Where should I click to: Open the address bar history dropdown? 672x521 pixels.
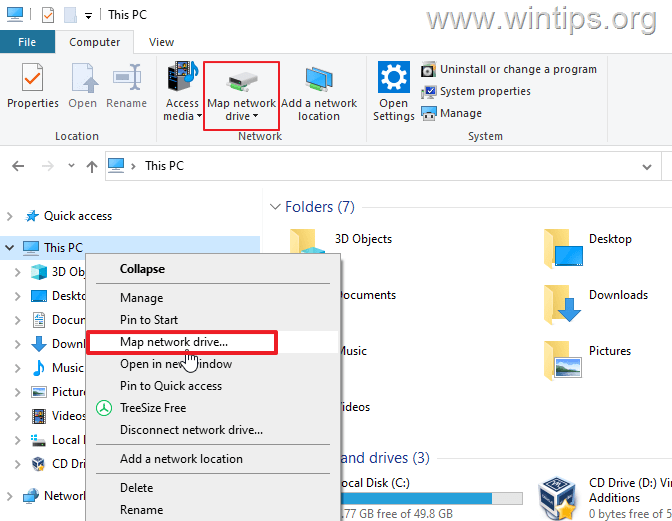click(x=647, y=167)
